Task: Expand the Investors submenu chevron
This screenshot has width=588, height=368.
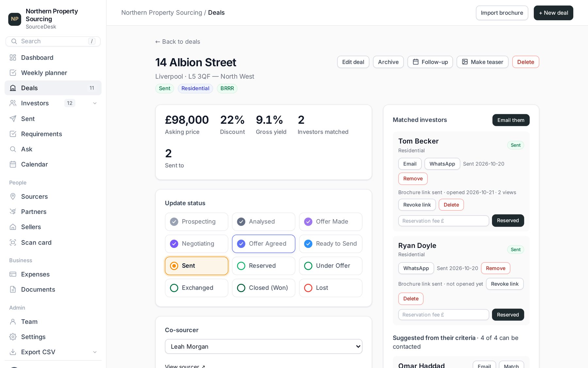Action: (x=95, y=103)
